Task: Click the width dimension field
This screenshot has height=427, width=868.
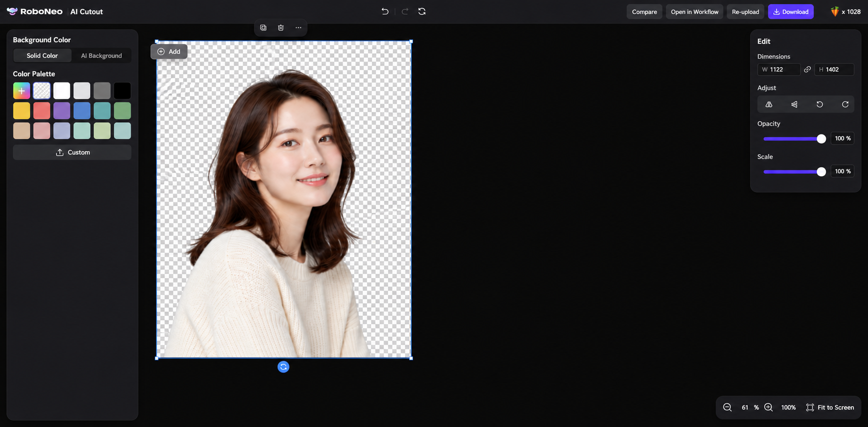Action: (779, 69)
